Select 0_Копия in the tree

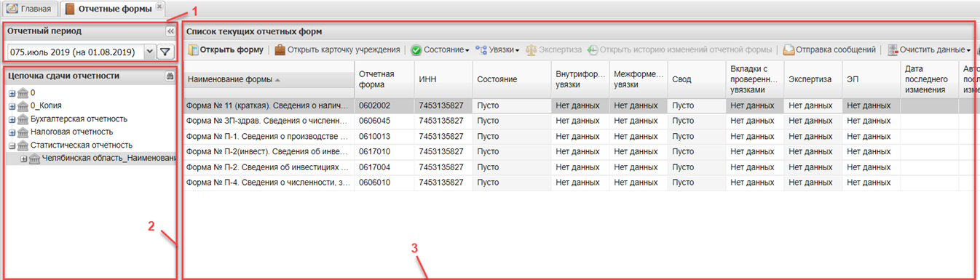(x=46, y=105)
